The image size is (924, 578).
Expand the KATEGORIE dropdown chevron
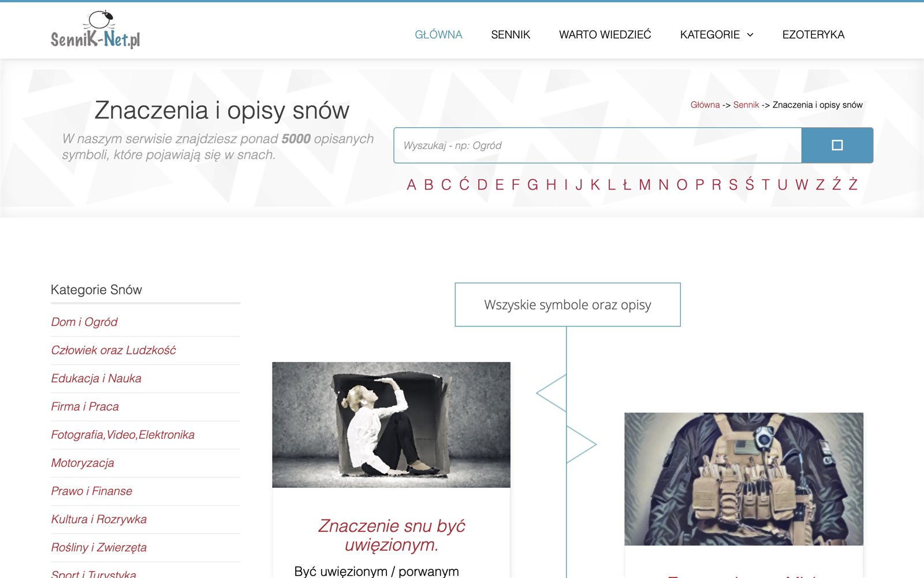[x=750, y=35]
